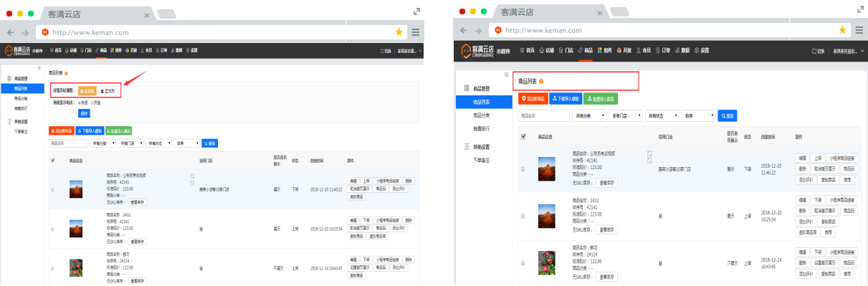Image resolution: width=868 pixels, height=286 pixels.
Task: Tick select-all checkbox in left window table header
Action: tap(52, 160)
